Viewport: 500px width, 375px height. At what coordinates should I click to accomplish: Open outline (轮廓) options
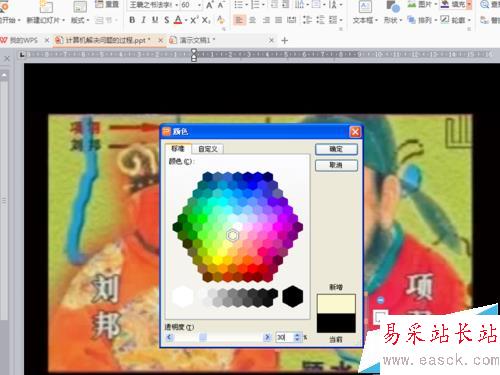click(455, 20)
